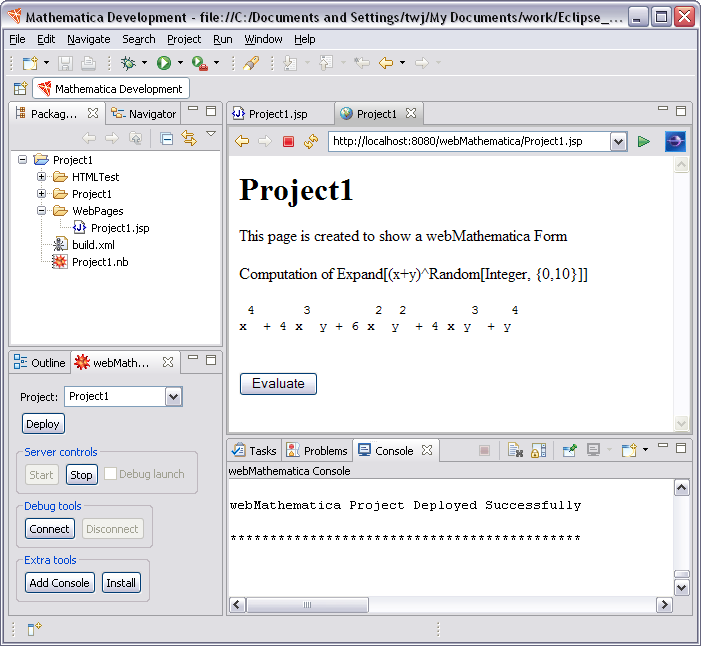The image size is (701, 646).
Task: Open the Project menu
Action: [x=184, y=39]
